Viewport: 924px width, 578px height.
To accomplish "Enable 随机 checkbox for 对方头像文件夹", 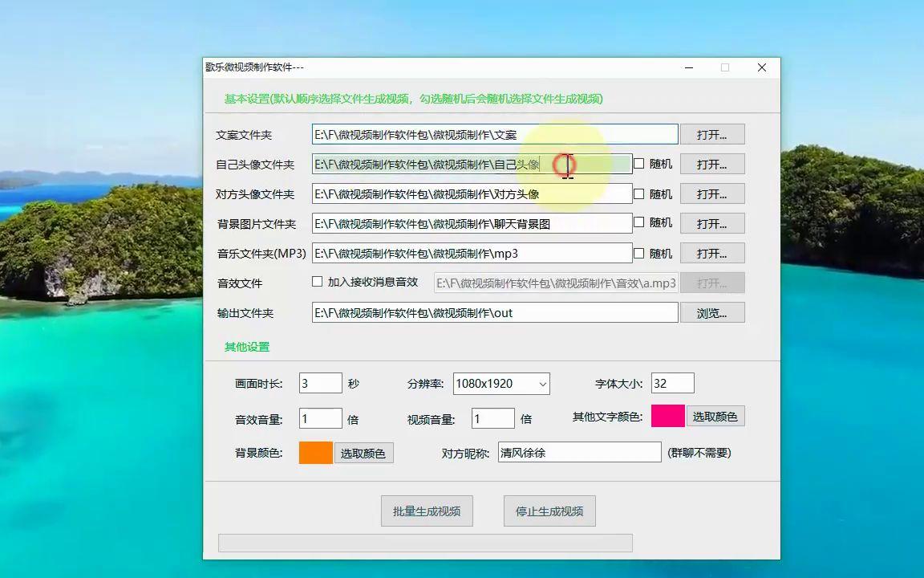I will 638,193.
